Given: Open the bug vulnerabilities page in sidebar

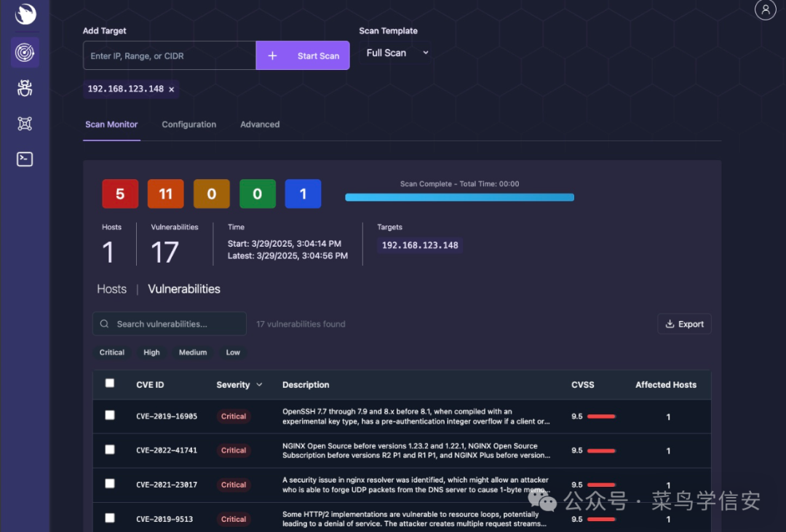Looking at the screenshot, I should (25, 88).
